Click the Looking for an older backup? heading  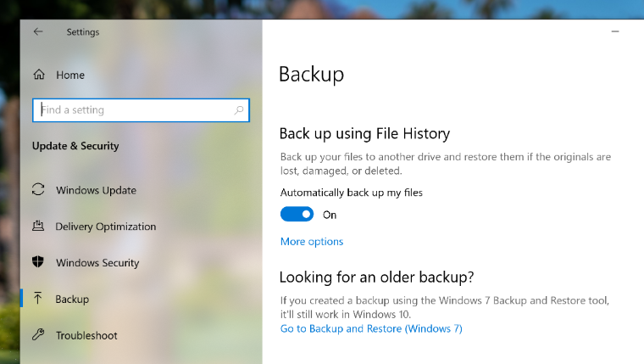tap(376, 277)
